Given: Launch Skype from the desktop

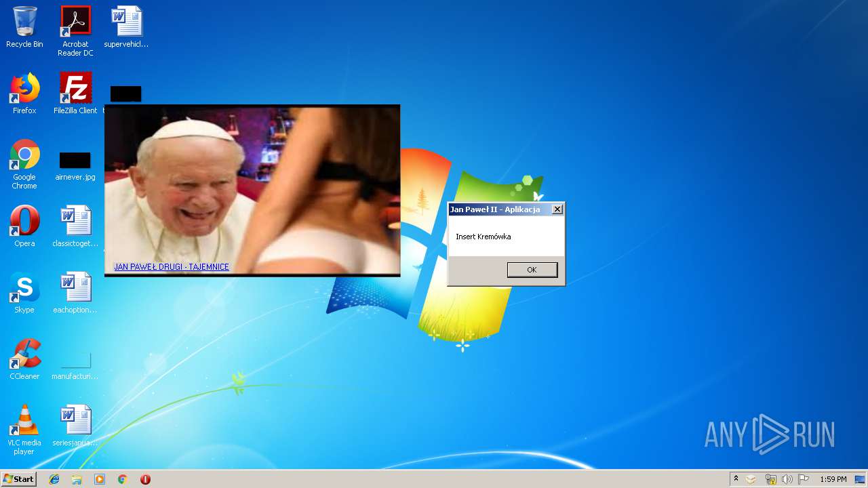Looking at the screenshot, I should [24, 293].
